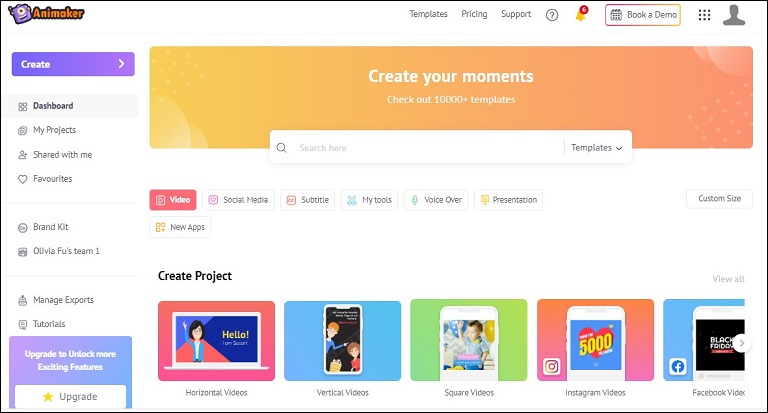Open the help question mark icon
This screenshot has width=768, height=413.
pyautogui.click(x=552, y=15)
